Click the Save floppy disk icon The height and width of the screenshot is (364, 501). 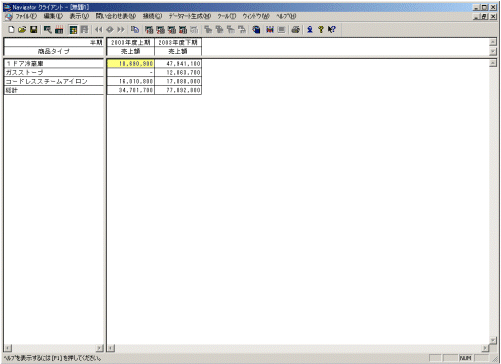33,30
